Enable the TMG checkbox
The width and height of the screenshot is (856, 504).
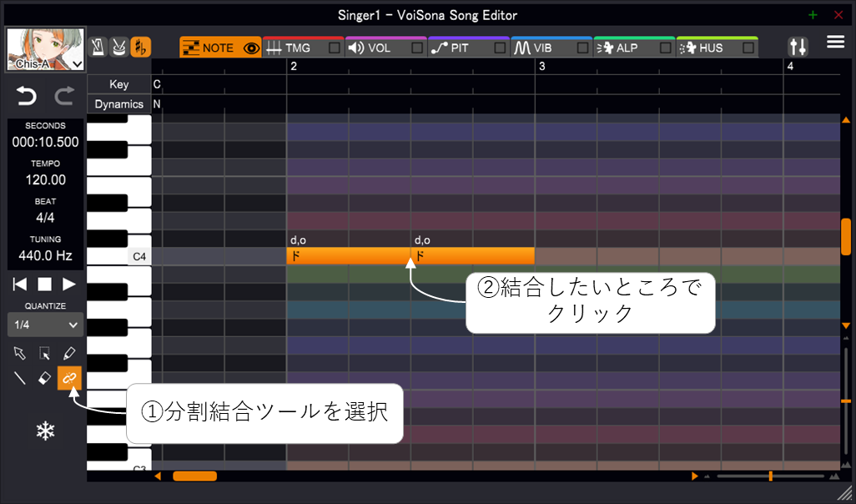[334, 48]
